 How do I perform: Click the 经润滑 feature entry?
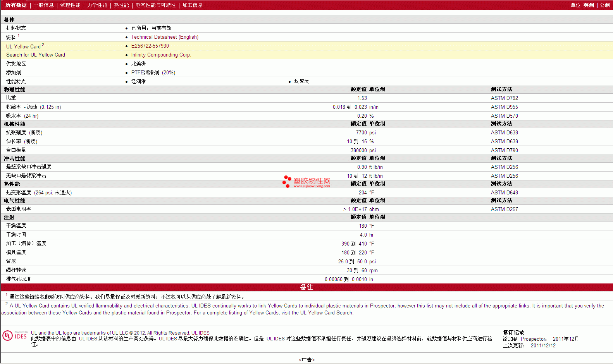coord(139,81)
